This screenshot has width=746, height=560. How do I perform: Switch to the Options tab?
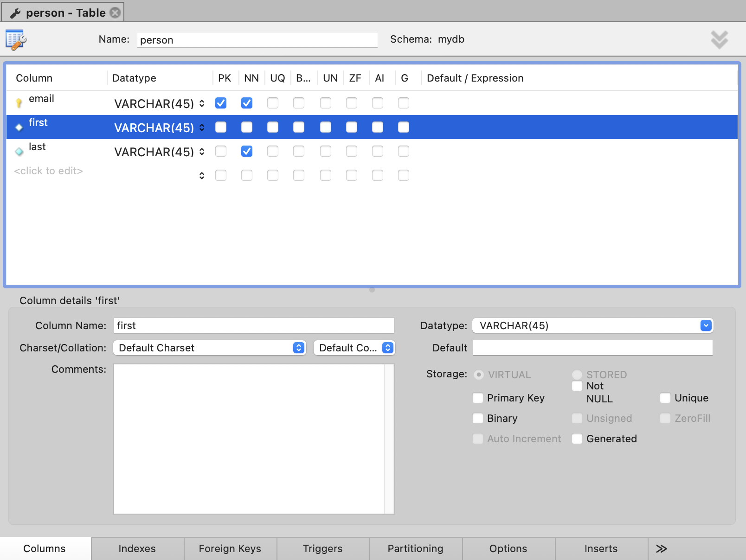tap(508, 549)
